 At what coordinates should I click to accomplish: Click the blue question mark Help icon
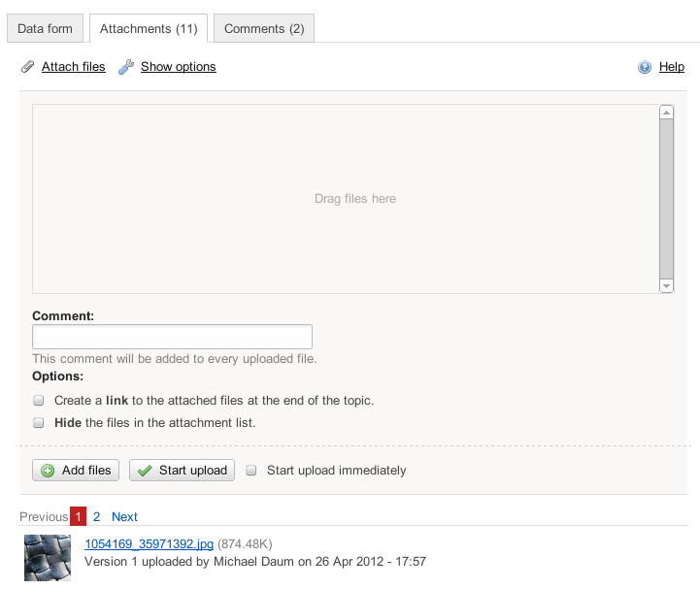pyautogui.click(x=645, y=67)
